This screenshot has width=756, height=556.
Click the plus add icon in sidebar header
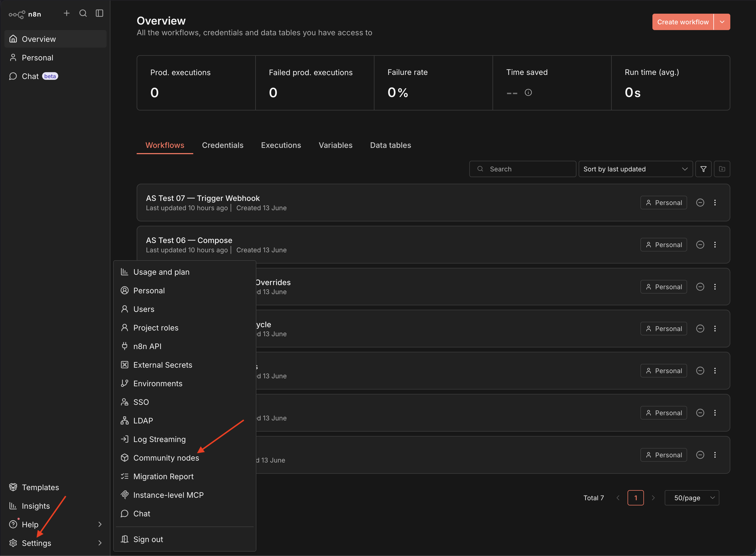click(x=67, y=13)
